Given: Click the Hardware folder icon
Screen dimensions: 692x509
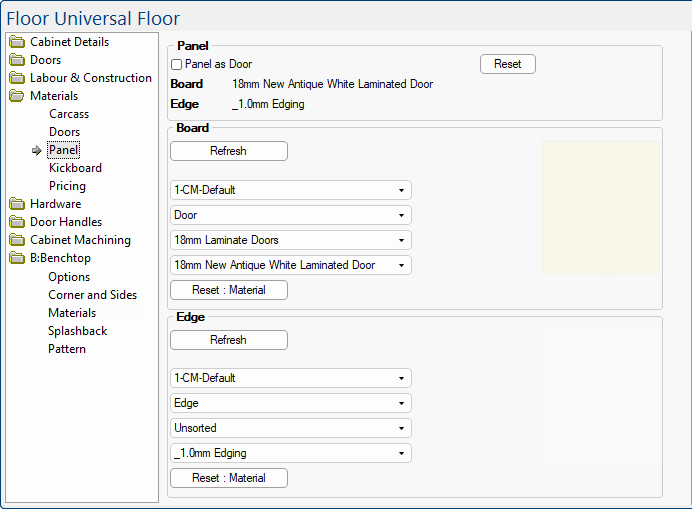Looking at the screenshot, I should [x=16, y=204].
